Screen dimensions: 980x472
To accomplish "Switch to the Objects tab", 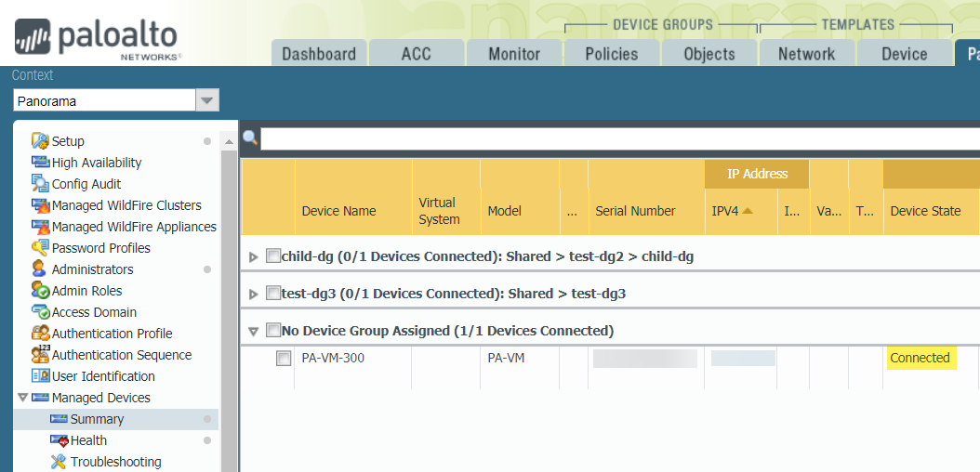I will pyautogui.click(x=709, y=54).
